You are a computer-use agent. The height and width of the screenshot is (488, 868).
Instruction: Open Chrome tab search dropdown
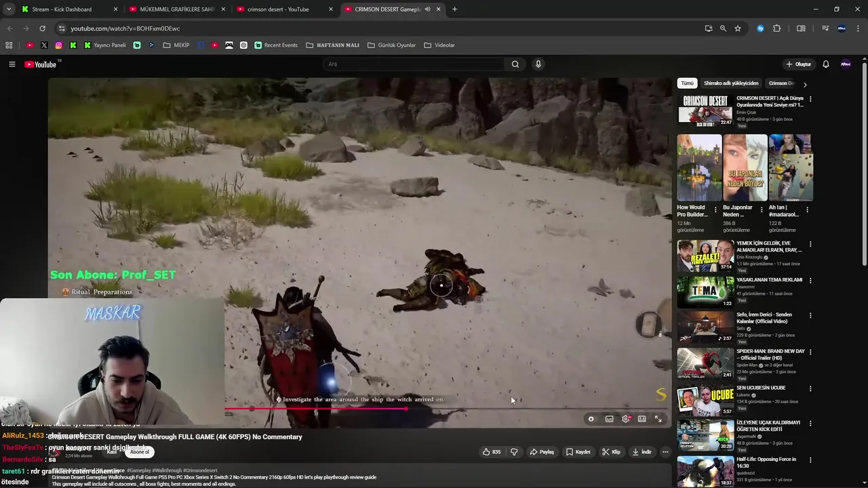[9, 9]
